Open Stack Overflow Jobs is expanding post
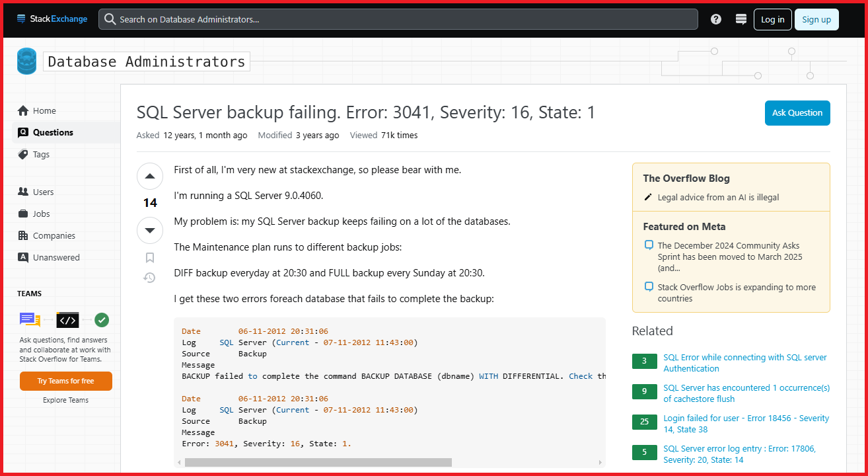 737,293
